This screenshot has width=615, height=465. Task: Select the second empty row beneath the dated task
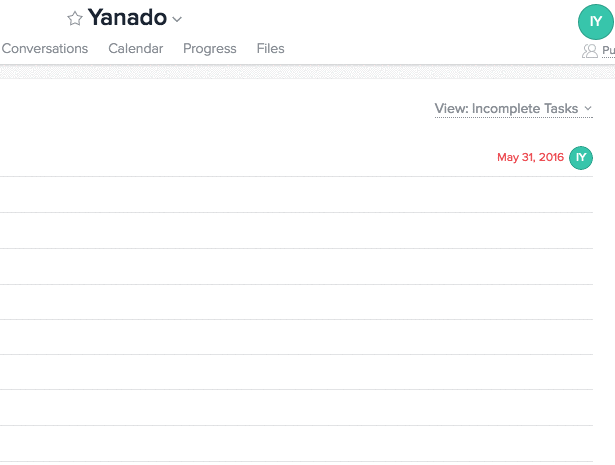coord(296,231)
